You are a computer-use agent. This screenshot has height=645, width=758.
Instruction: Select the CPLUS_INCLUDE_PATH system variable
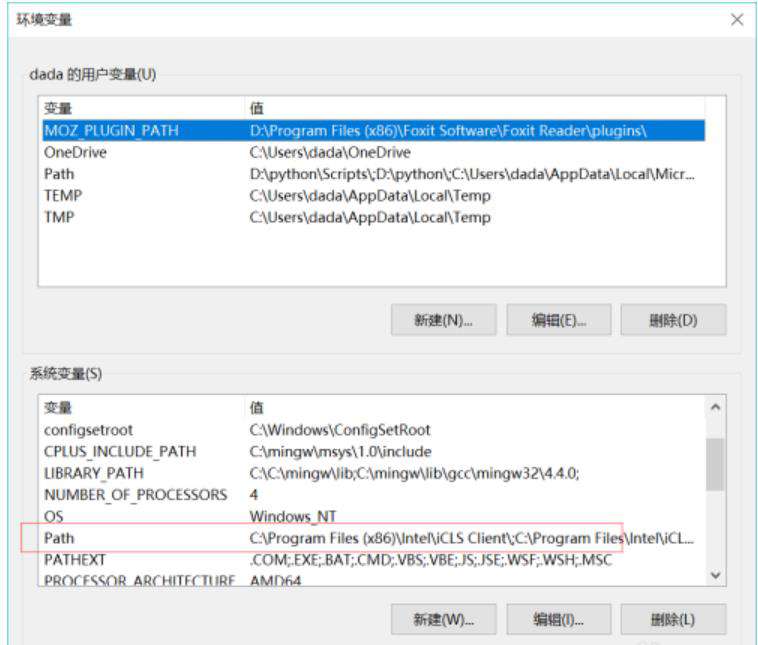coord(373,452)
